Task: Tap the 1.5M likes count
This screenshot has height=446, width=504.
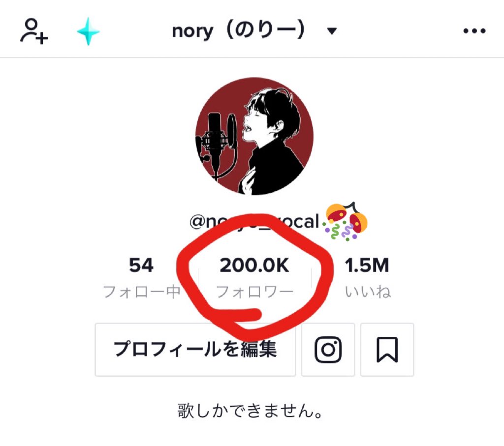Action: (x=367, y=265)
